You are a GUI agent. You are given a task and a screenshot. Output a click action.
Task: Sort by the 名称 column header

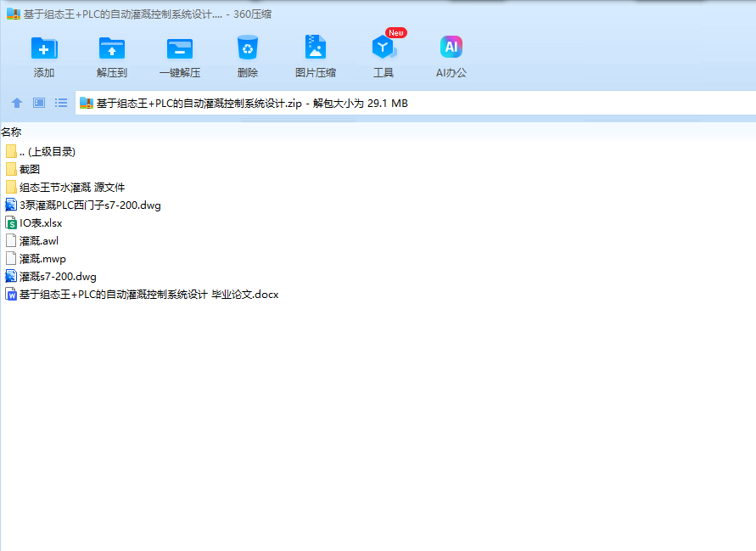point(11,132)
